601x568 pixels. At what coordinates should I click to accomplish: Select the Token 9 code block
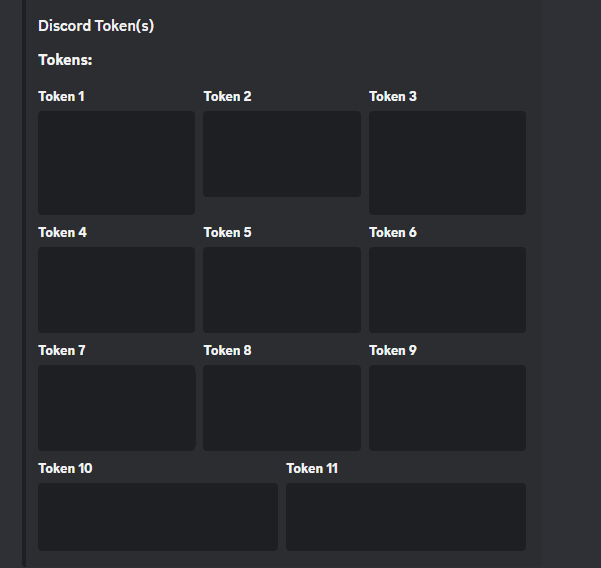pyautogui.click(x=447, y=408)
